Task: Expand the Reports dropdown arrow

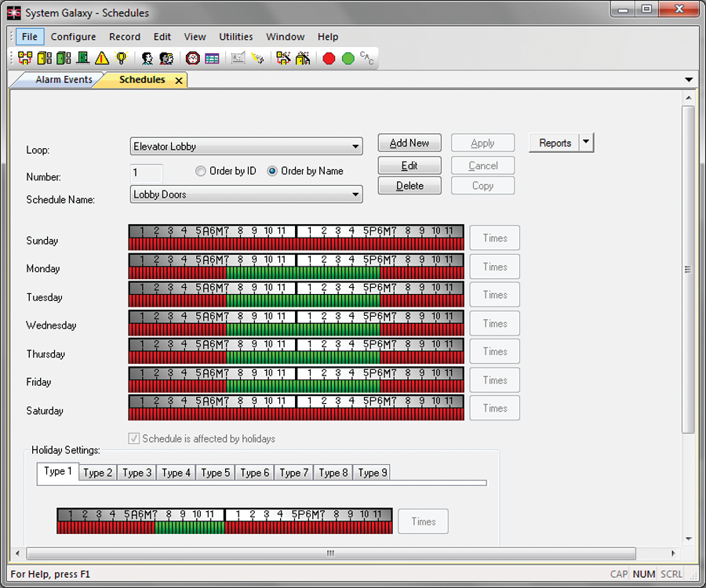Action: coord(588,143)
